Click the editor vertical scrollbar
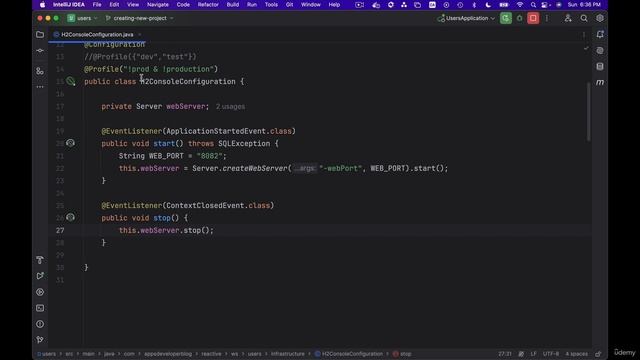The height and width of the screenshot is (360, 640). [589, 111]
